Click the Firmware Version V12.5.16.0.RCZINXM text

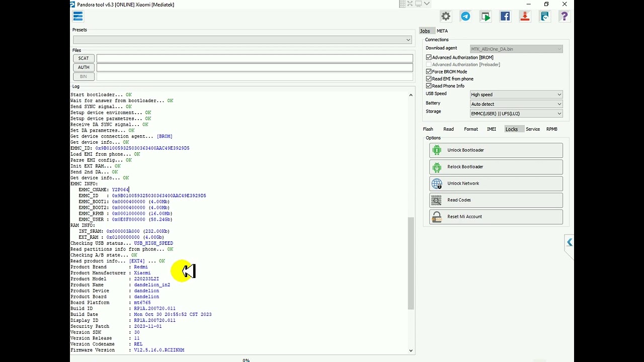159,350
